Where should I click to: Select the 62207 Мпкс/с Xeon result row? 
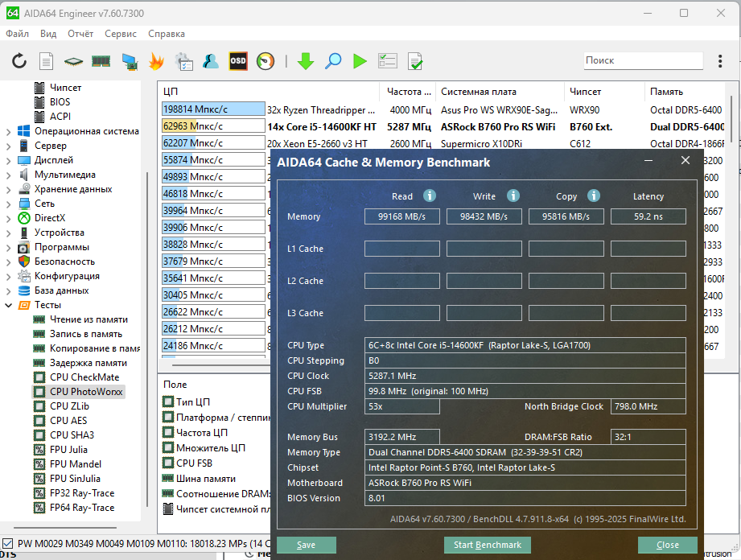(x=443, y=143)
